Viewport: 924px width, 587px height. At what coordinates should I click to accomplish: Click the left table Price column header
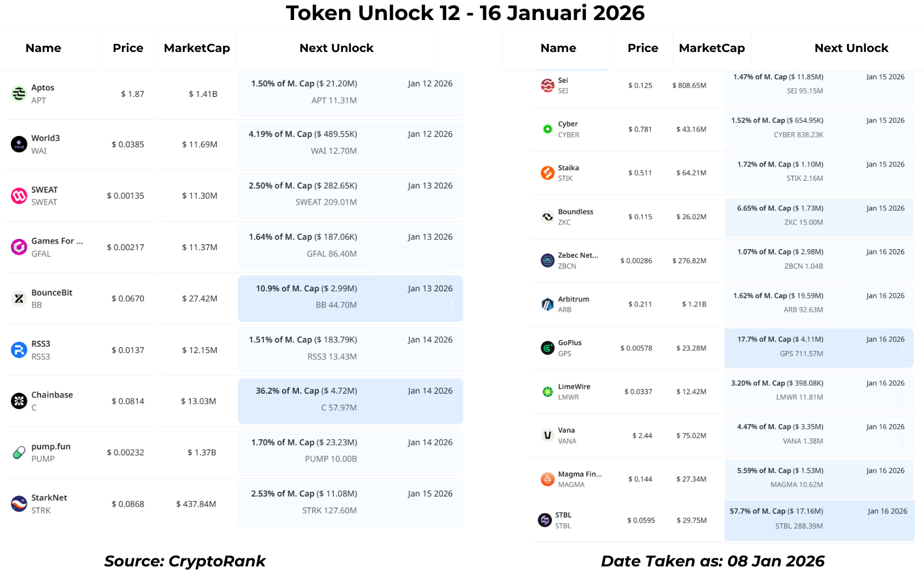point(128,48)
